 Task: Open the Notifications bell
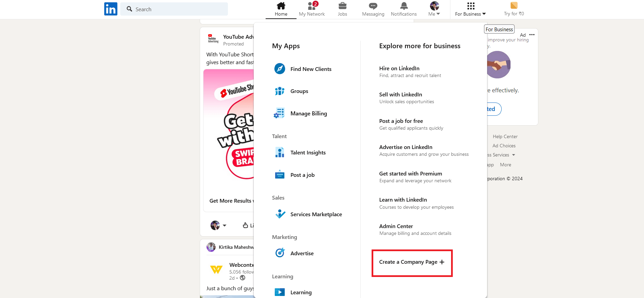click(x=404, y=9)
